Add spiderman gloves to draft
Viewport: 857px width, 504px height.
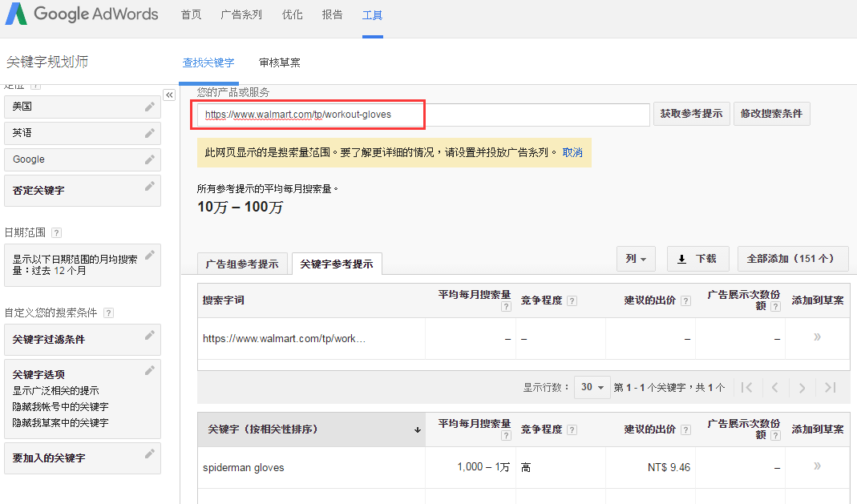(x=817, y=466)
